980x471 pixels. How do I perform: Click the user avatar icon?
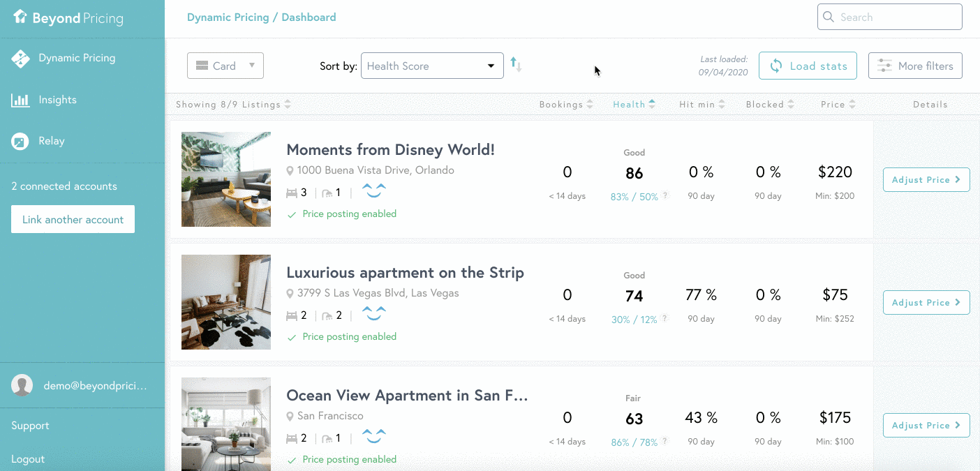pyautogui.click(x=22, y=385)
